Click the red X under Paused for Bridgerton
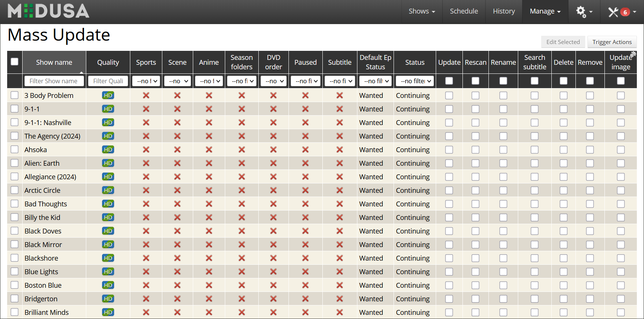 tap(305, 299)
